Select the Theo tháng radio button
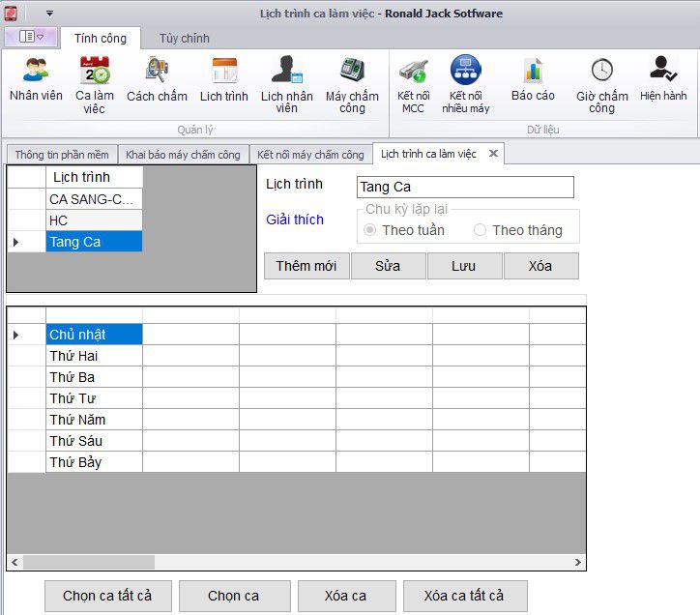700x615 pixels. coord(481,230)
